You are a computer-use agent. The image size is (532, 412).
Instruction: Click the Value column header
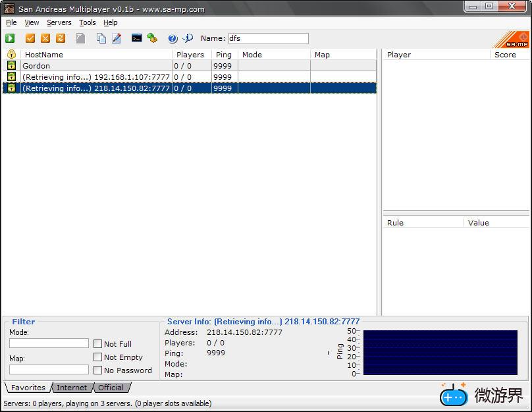pyautogui.click(x=496, y=223)
